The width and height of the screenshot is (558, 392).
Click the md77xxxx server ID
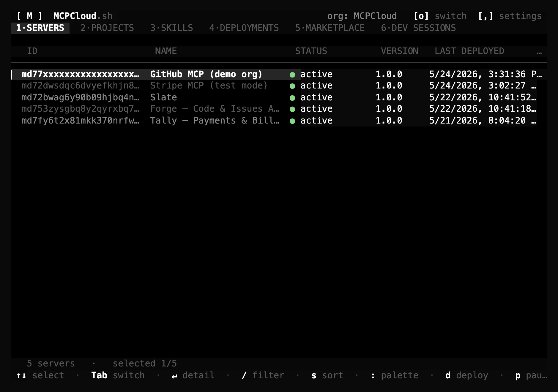tap(80, 74)
